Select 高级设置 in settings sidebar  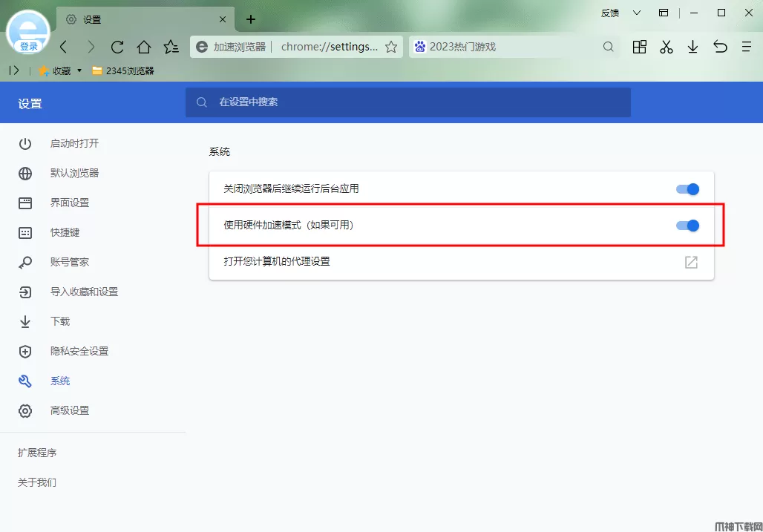click(x=70, y=410)
